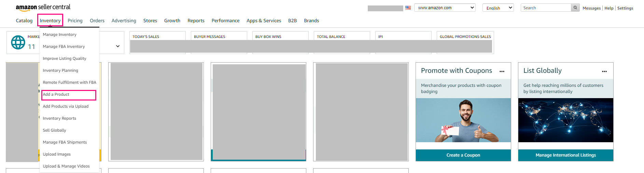The height and width of the screenshot is (173, 644).
Task: Open www.amazon.com marketplace dropdown
Action: [x=445, y=8]
